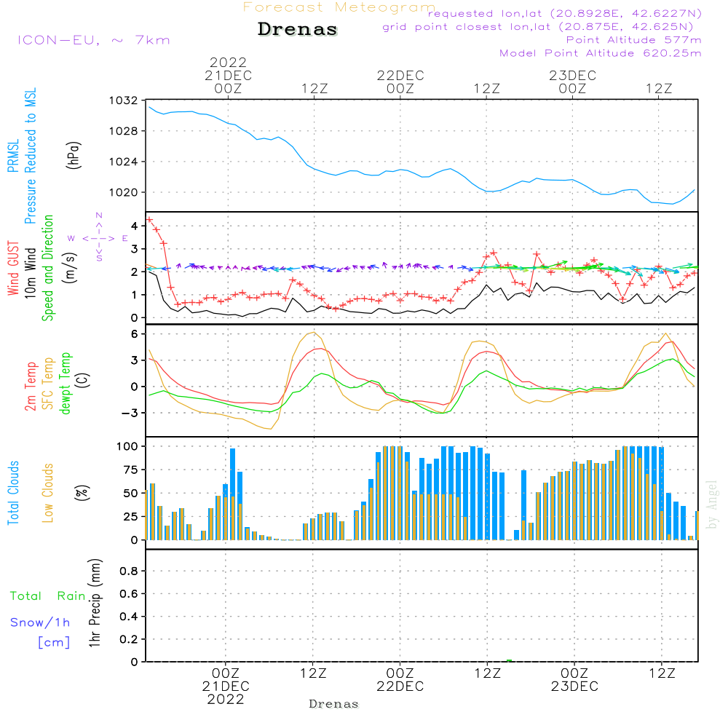Click the by Angel watermark
Viewport: 728px width, 728px height.
click(712, 504)
